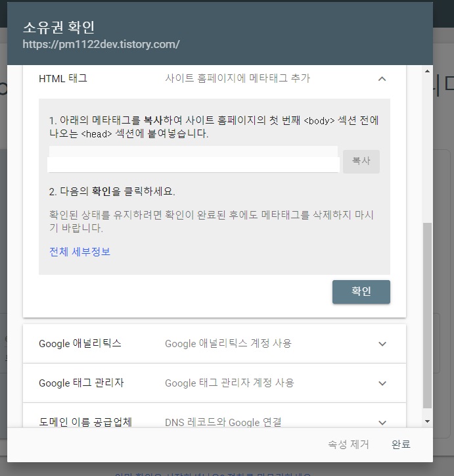Click the step 2 다음의 확인을 클릭하세요 text
Screen dimensions: 454x476
click(x=112, y=191)
